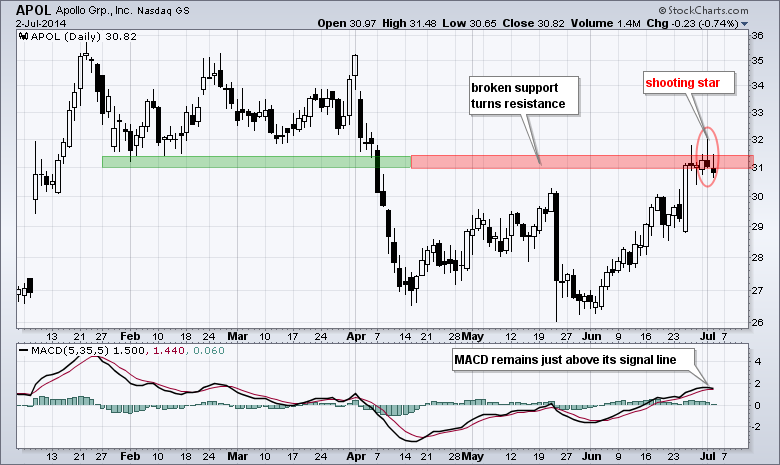Image resolution: width=780 pixels, height=465 pixels.
Task: Click the red resistance zone rectangle
Action: click(x=582, y=162)
